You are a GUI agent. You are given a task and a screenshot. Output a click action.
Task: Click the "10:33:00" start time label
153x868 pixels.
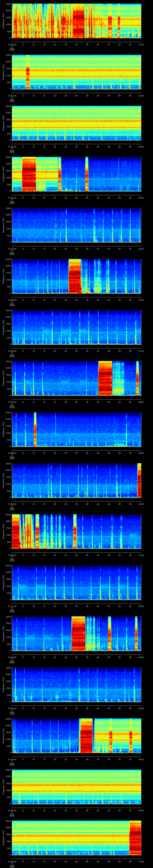(12, 197)
